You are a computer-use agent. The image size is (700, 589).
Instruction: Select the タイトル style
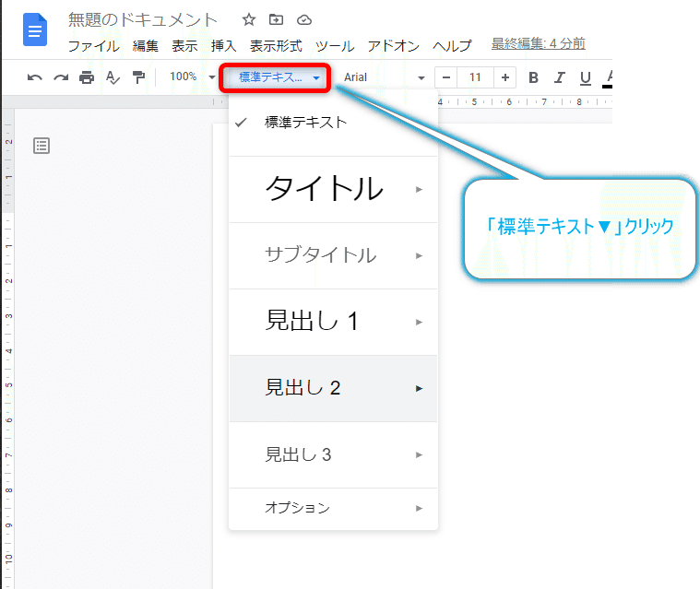pos(333,189)
